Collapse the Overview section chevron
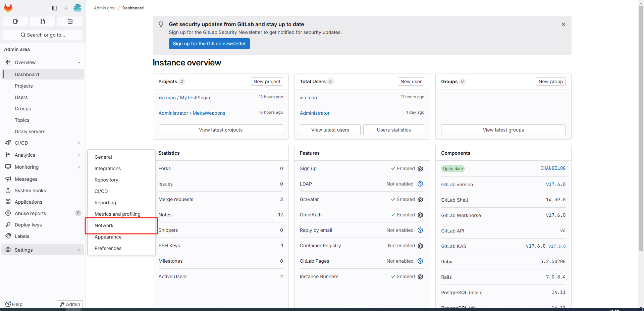The image size is (644, 311). tap(79, 62)
